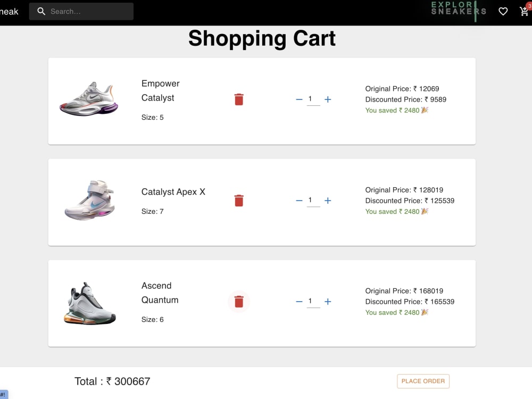Delete Empower Catalyst from cart
The width and height of the screenshot is (532, 399).
239,99
